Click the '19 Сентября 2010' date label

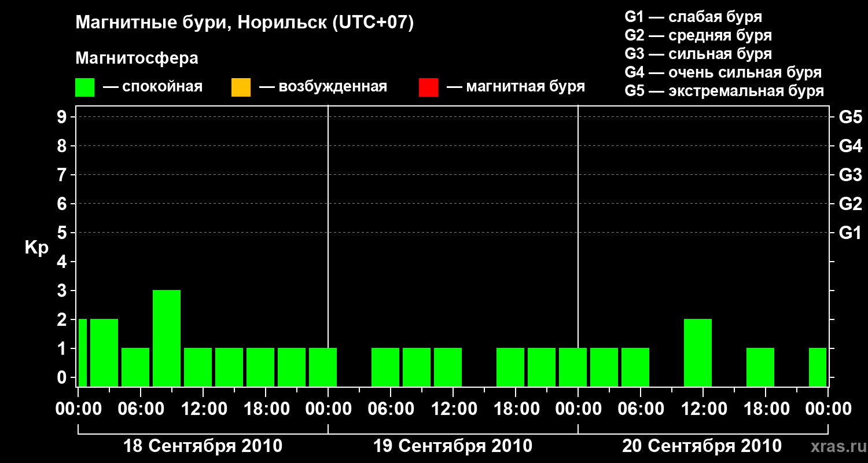pyautogui.click(x=453, y=446)
